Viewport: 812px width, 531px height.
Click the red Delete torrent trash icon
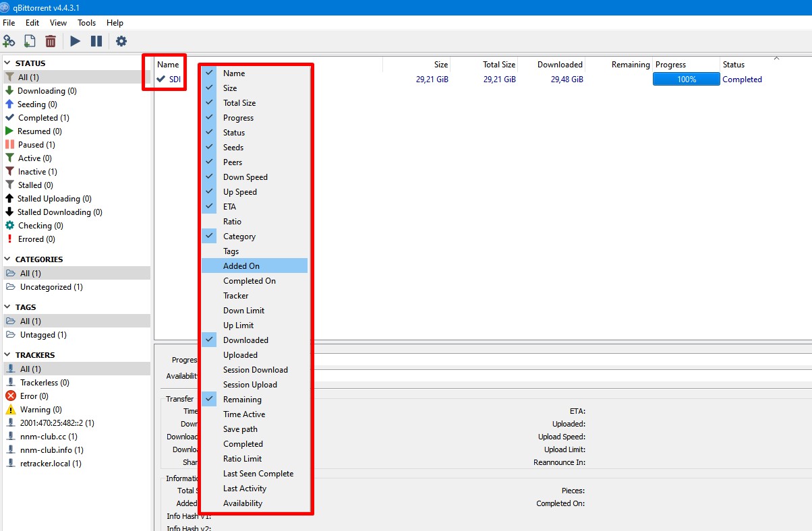(51, 41)
